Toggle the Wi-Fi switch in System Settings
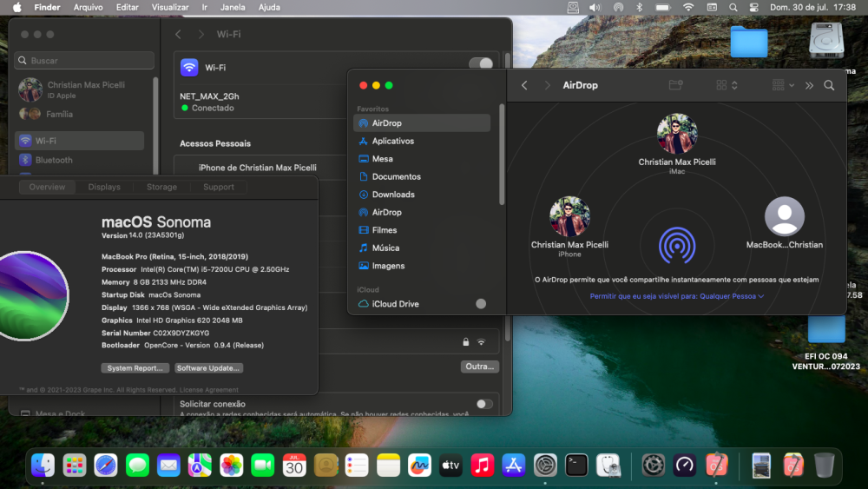Screen dimensions: 868x489 pyautogui.click(x=481, y=63)
